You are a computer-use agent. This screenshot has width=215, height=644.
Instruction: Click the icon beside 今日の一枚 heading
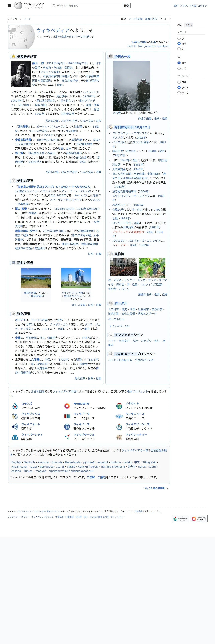point(111,56)
